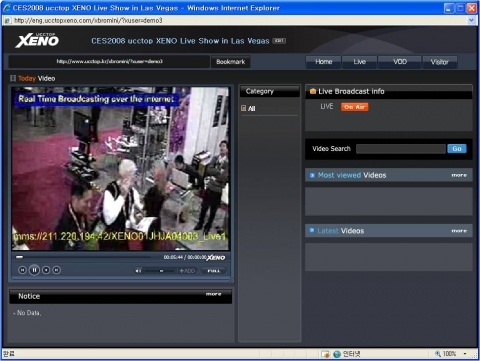Stop the video playback
This screenshot has width=480, height=361.
pyautogui.click(x=46, y=270)
